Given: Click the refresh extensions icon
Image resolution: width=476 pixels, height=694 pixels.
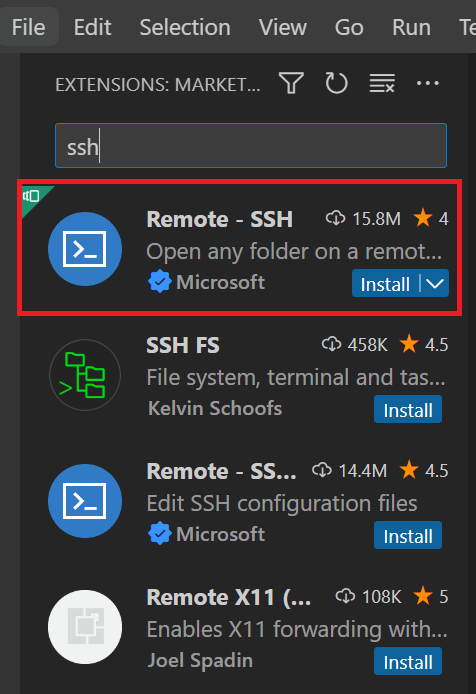Looking at the screenshot, I should point(337,83).
